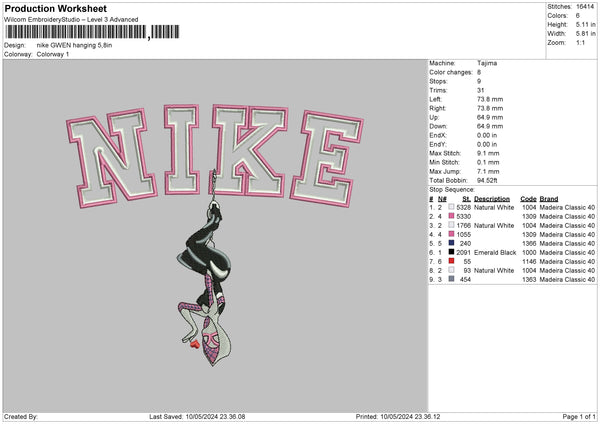Click the Machine Tajima entry
Screen dimensions: 600x424
click(489, 63)
